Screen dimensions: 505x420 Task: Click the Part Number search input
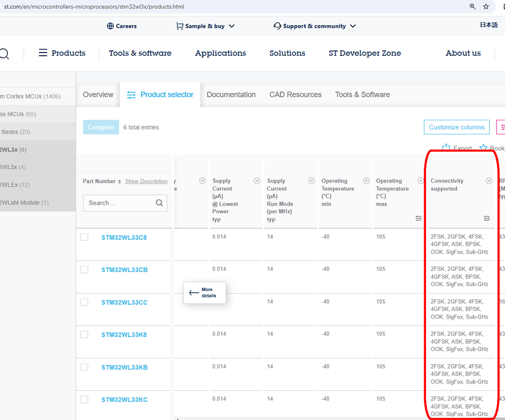click(x=119, y=203)
